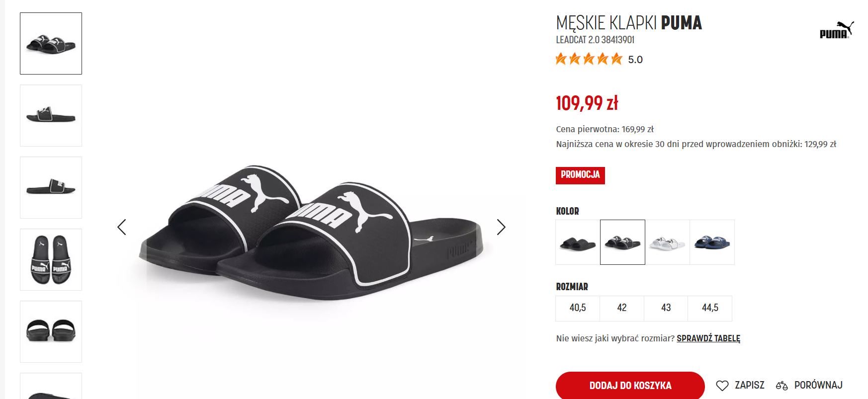
Task: Click the PROMOCJA badge
Action: [x=580, y=175]
